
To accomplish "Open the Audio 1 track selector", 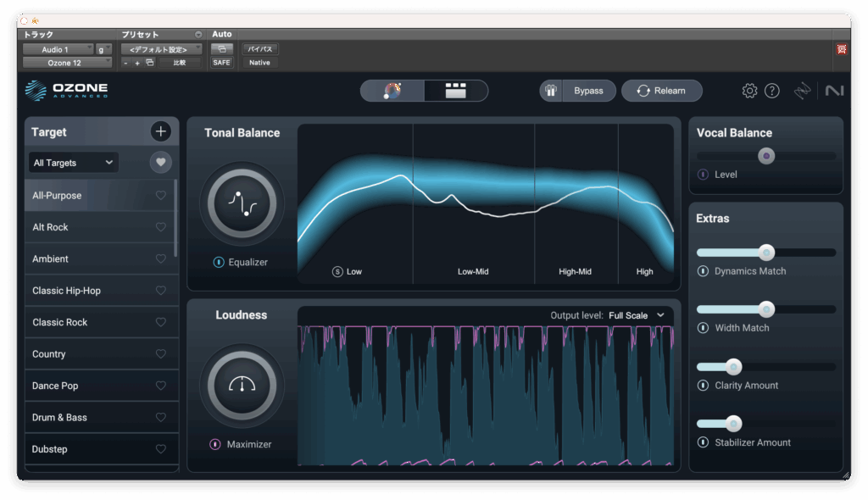I will [58, 49].
